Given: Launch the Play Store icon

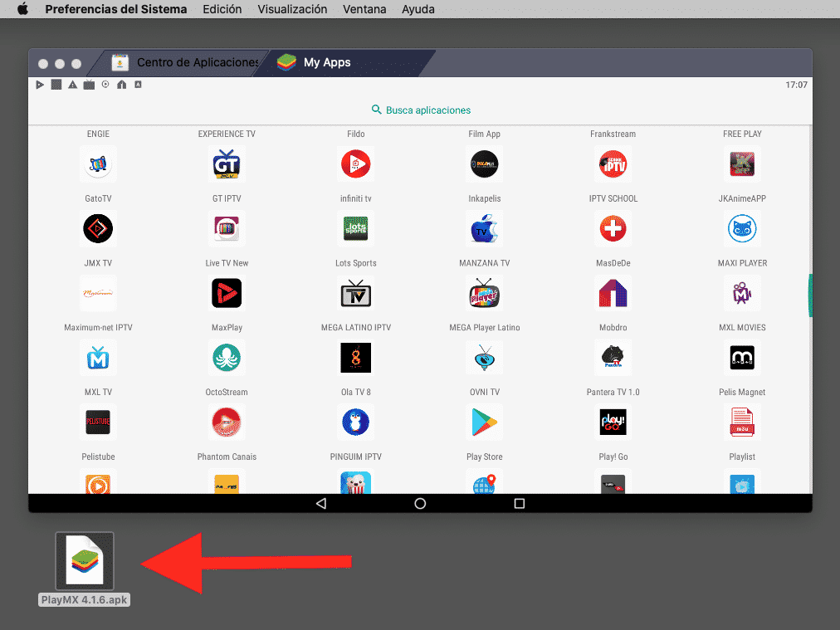Looking at the screenshot, I should point(484,422).
